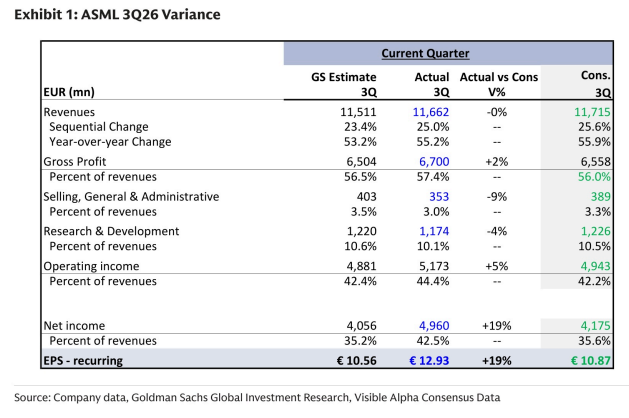Click the 56.5% gross margin estimate
This screenshot has height=418, width=629.
pyautogui.click(x=360, y=177)
